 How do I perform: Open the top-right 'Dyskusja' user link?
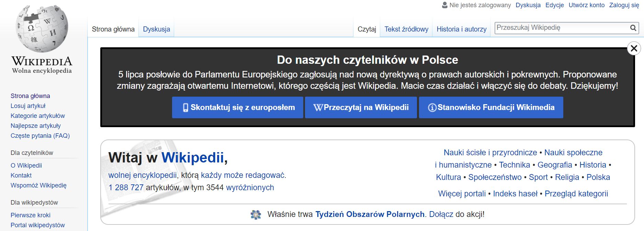pos(528,5)
